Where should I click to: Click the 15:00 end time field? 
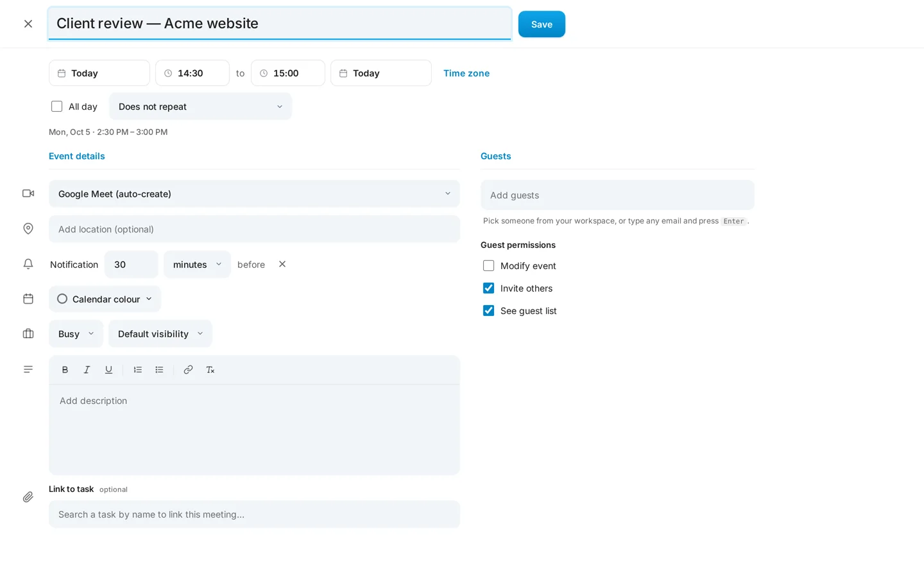[x=288, y=73]
